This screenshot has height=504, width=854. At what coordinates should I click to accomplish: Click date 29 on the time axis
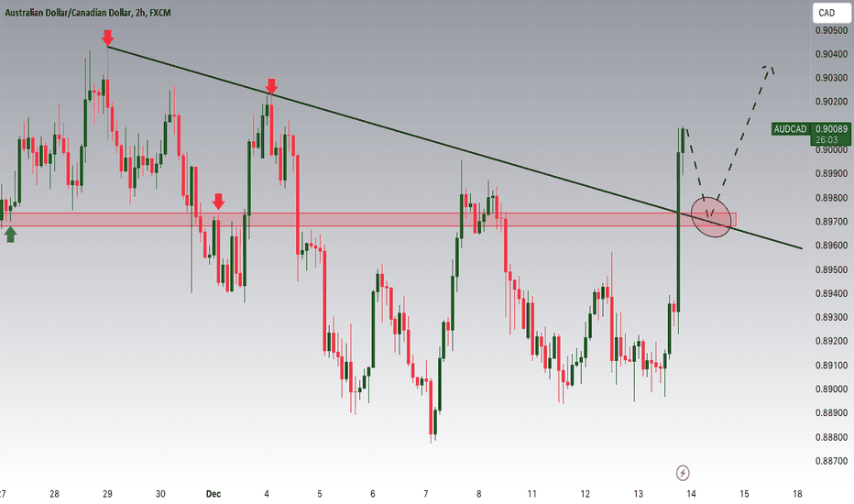107,494
